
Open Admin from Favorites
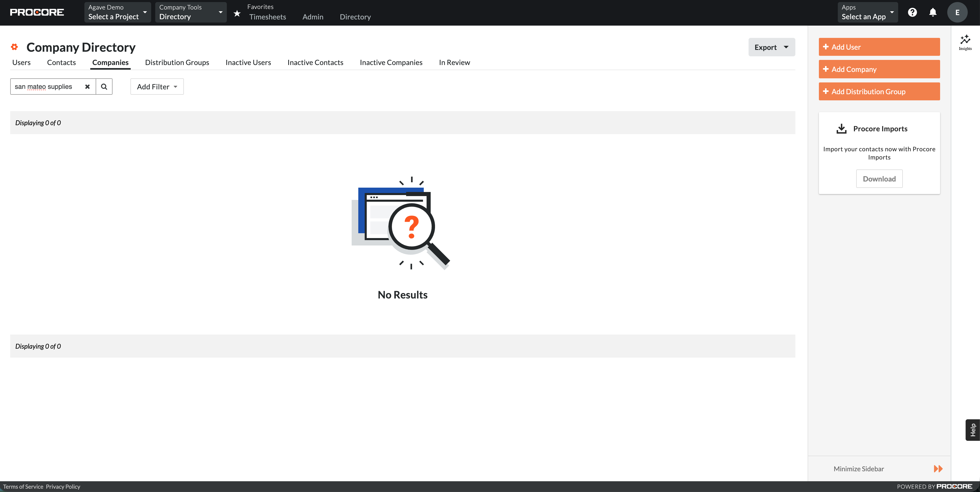coord(313,17)
